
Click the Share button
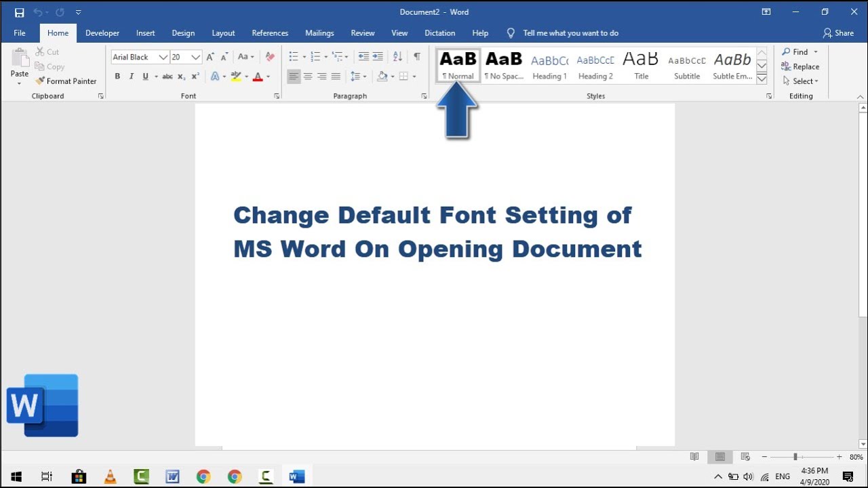click(x=838, y=33)
